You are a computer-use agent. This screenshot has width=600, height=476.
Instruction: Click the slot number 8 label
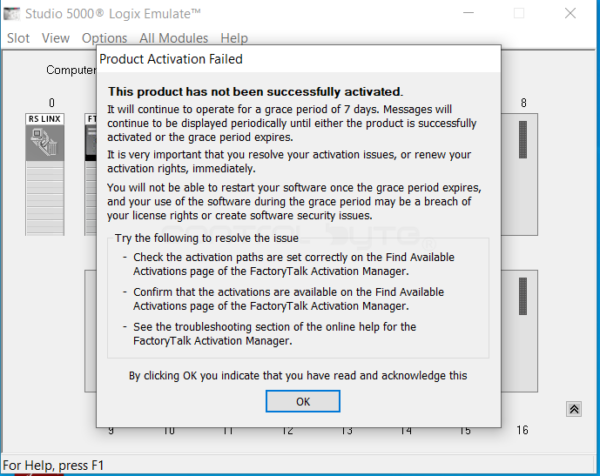pyautogui.click(x=523, y=103)
